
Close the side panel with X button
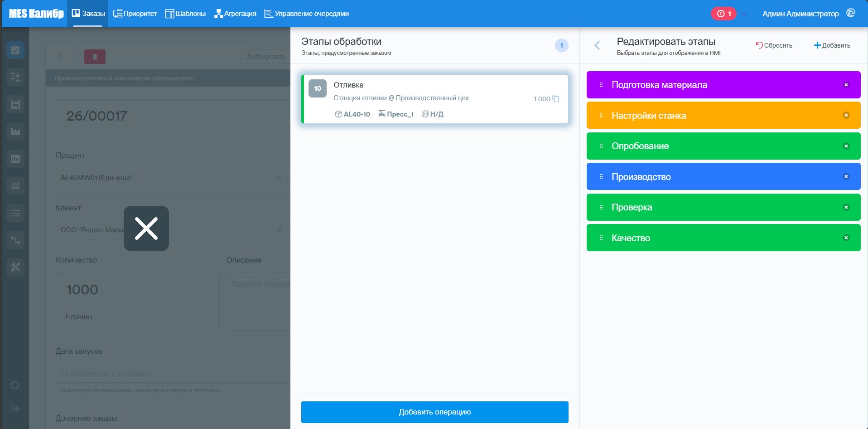click(x=146, y=229)
